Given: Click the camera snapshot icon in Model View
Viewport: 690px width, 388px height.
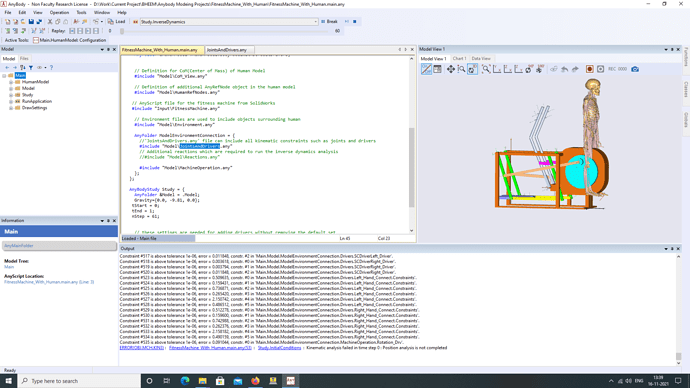Looking at the screenshot, I should click(x=635, y=69).
